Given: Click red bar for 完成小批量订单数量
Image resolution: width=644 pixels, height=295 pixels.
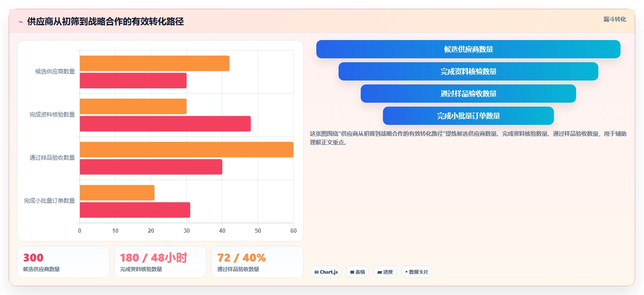Looking at the screenshot, I should [135, 210].
